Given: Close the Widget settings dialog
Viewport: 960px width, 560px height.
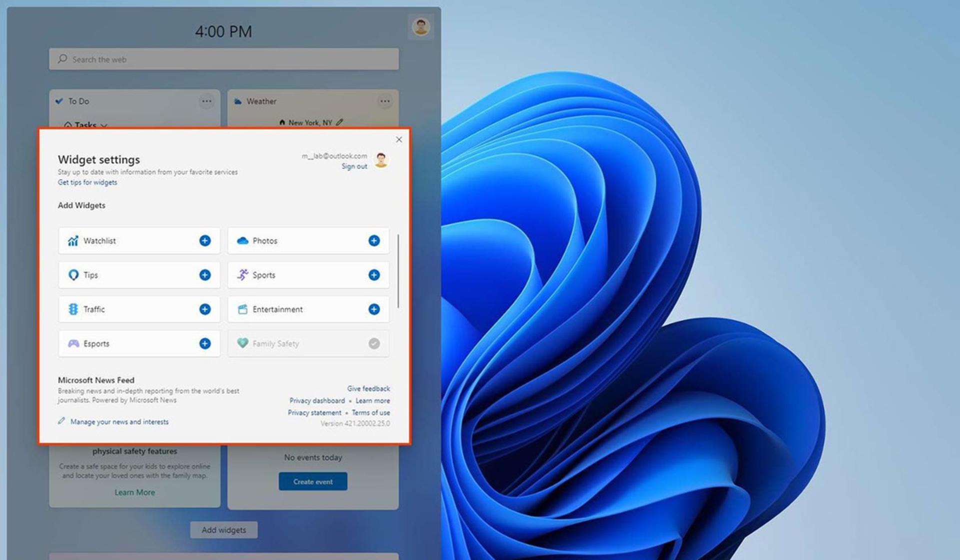Looking at the screenshot, I should tap(399, 139).
